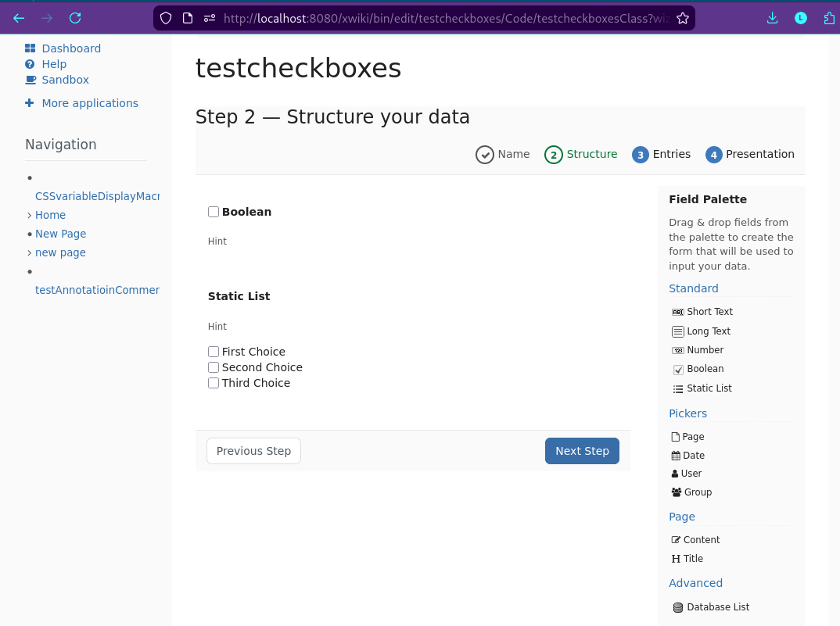Click the Number field icon in palette
Screen dimensions: 840x626
[x=677, y=350]
